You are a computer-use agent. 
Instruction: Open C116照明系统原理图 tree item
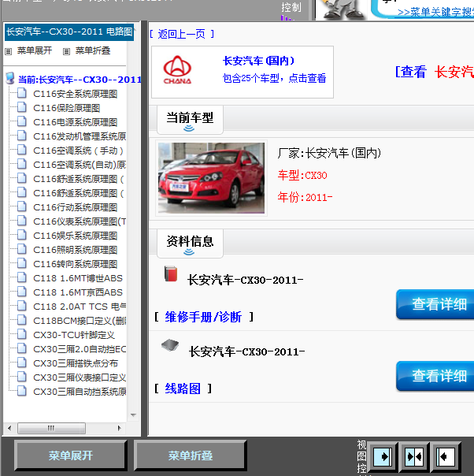point(76,250)
